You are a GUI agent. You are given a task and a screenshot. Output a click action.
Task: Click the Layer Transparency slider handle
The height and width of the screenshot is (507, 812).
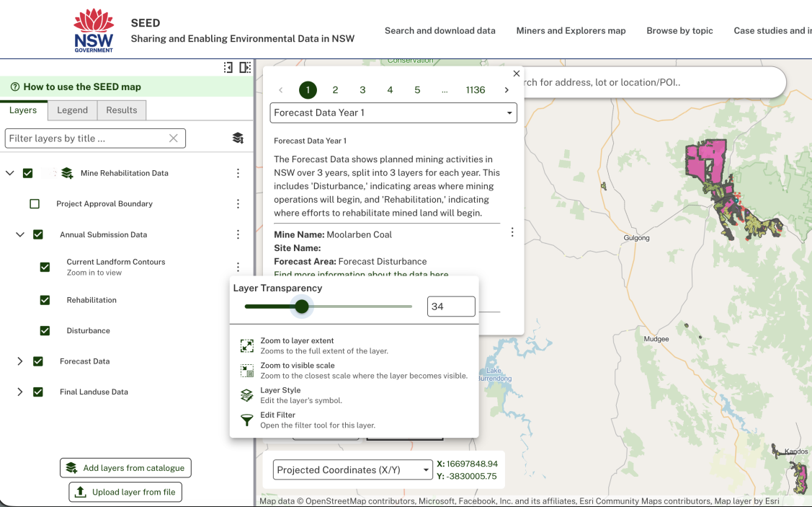click(x=302, y=307)
